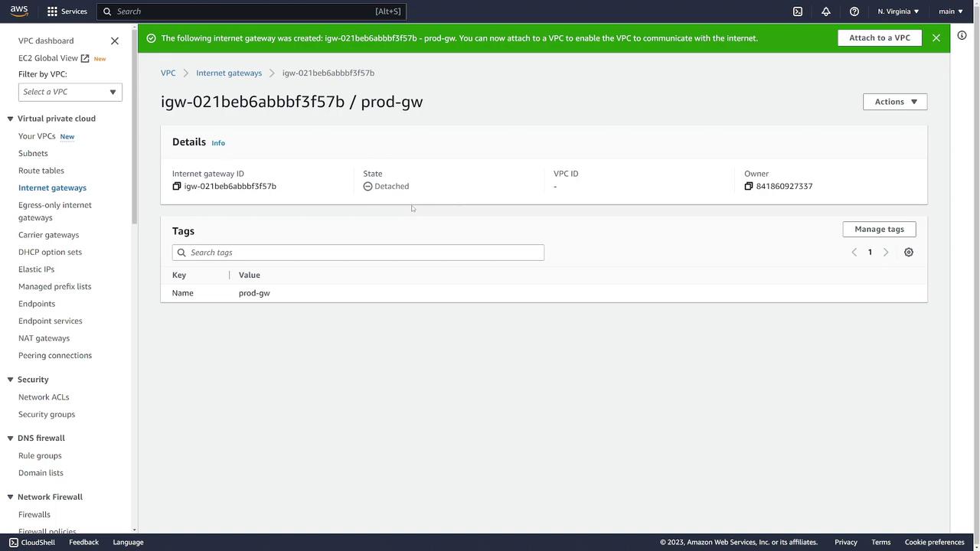Open Cookie preferences in footer

click(x=934, y=542)
